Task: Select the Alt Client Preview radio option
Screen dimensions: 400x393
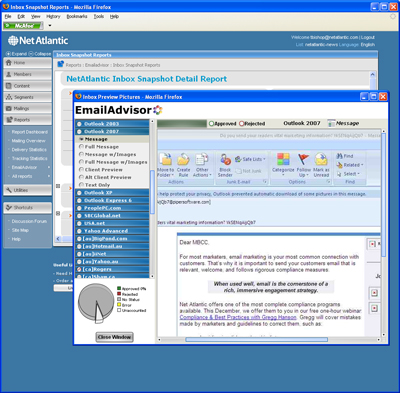Action: (81, 177)
